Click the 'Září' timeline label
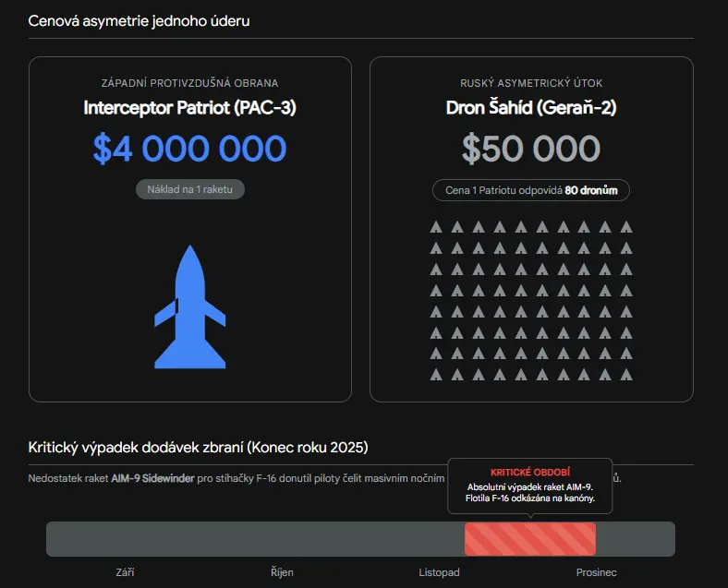This screenshot has height=588, width=728. click(x=125, y=572)
